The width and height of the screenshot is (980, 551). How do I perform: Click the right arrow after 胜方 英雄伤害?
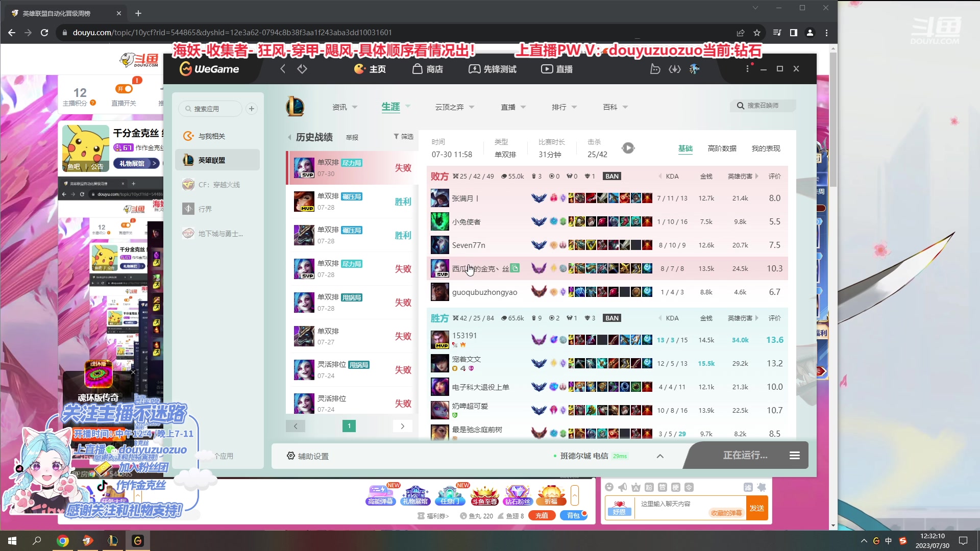(756, 318)
